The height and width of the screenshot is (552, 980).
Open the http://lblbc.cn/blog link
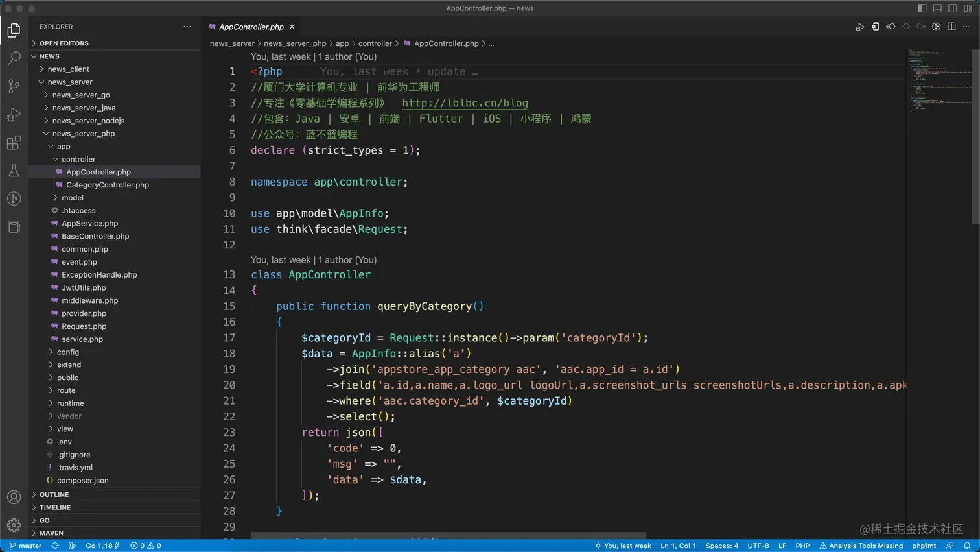465,103
